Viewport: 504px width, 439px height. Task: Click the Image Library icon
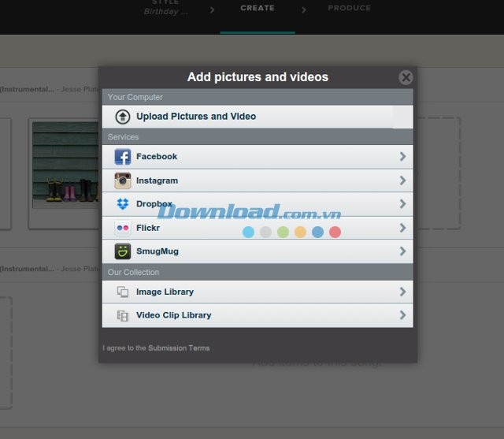tap(123, 292)
